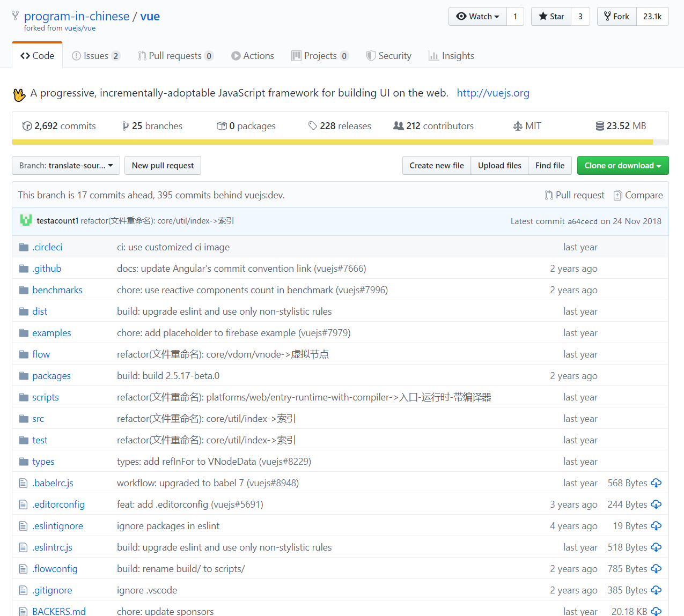Download .gitignore via the cloud icon
684x616 pixels.
tap(656, 590)
